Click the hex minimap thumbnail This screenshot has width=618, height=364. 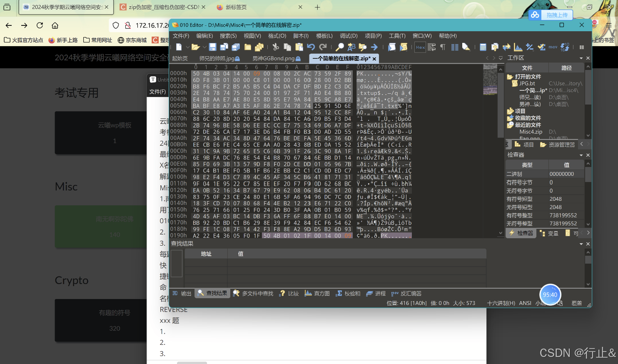click(490, 80)
